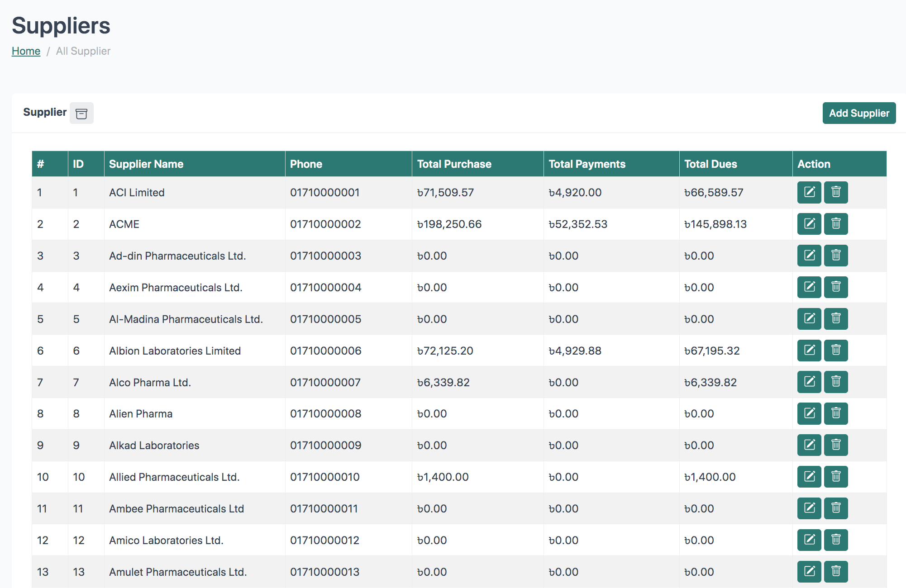The image size is (906, 588).
Task: Edit Amulet Pharmaceuticals Ltd. entry
Action: 809,572
